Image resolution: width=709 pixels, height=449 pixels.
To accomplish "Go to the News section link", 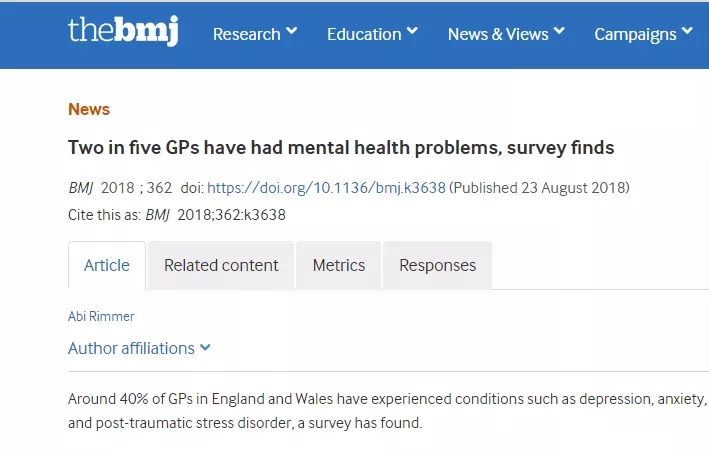I will [x=89, y=109].
